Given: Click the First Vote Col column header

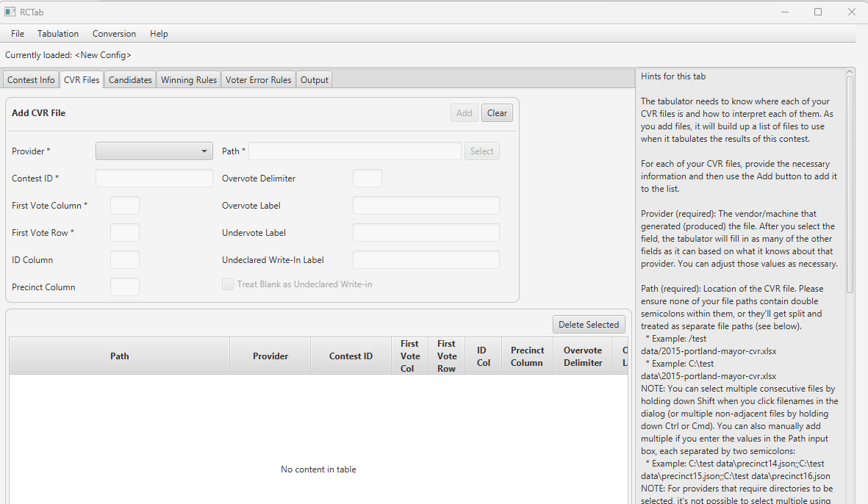Looking at the screenshot, I should point(409,356).
